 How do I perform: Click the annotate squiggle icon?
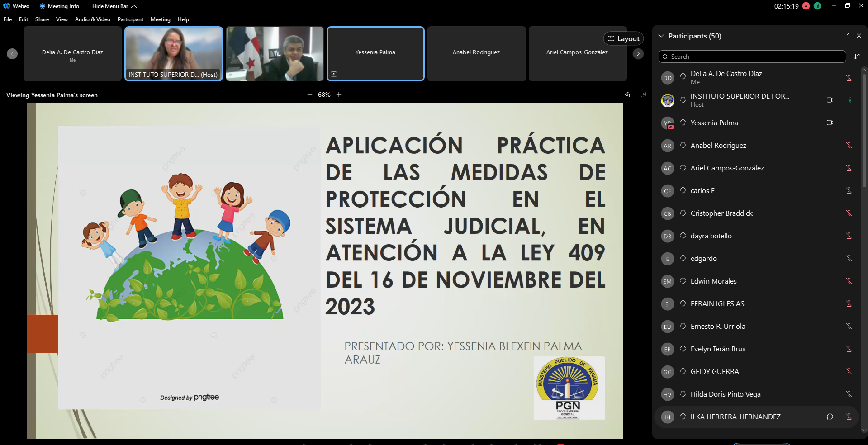pos(627,95)
